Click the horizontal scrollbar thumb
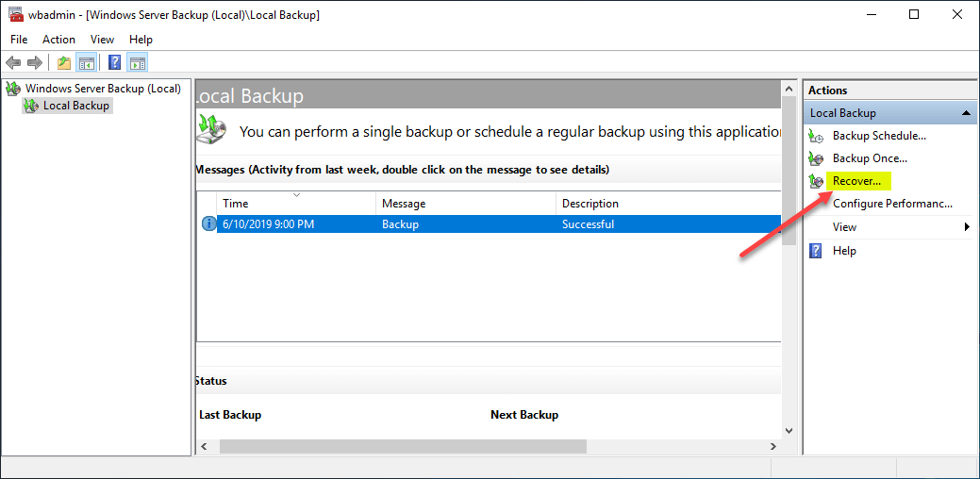The image size is (980, 479). click(403, 447)
